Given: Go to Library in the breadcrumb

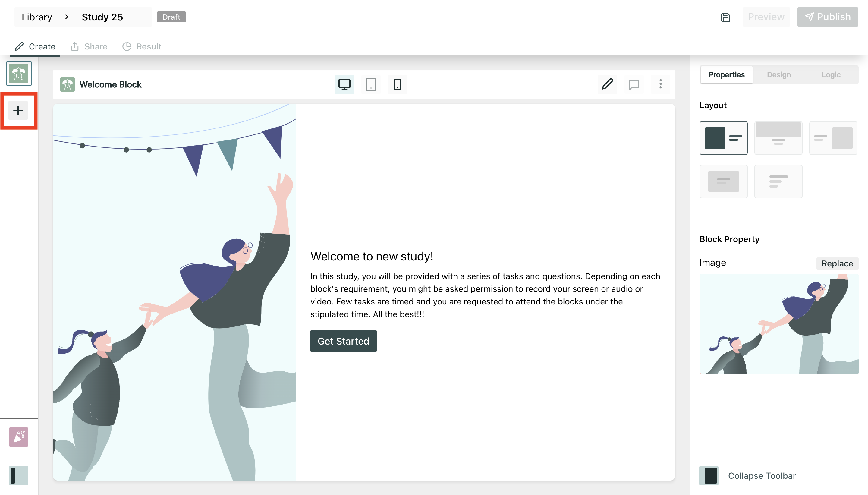Looking at the screenshot, I should (x=37, y=17).
